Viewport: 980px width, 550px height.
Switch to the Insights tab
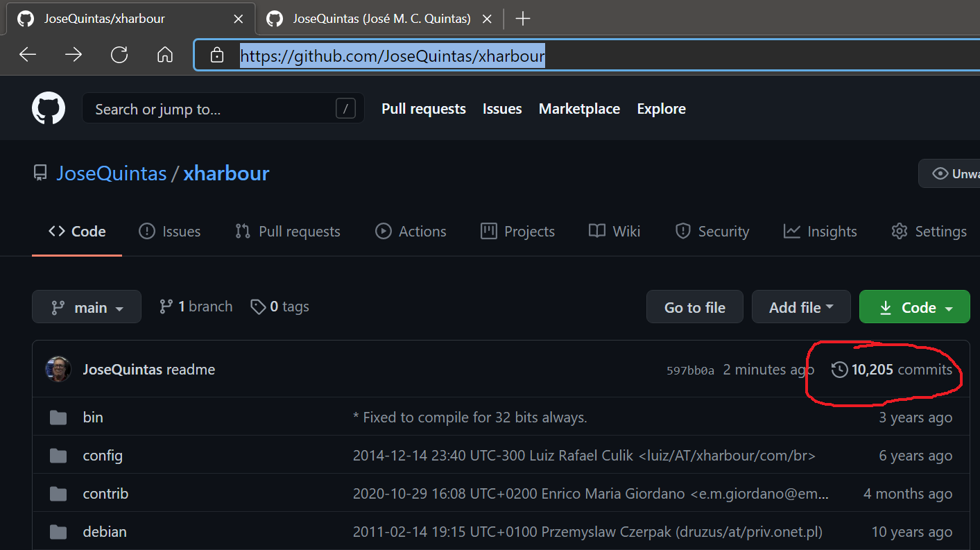pyautogui.click(x=820, y=232)
